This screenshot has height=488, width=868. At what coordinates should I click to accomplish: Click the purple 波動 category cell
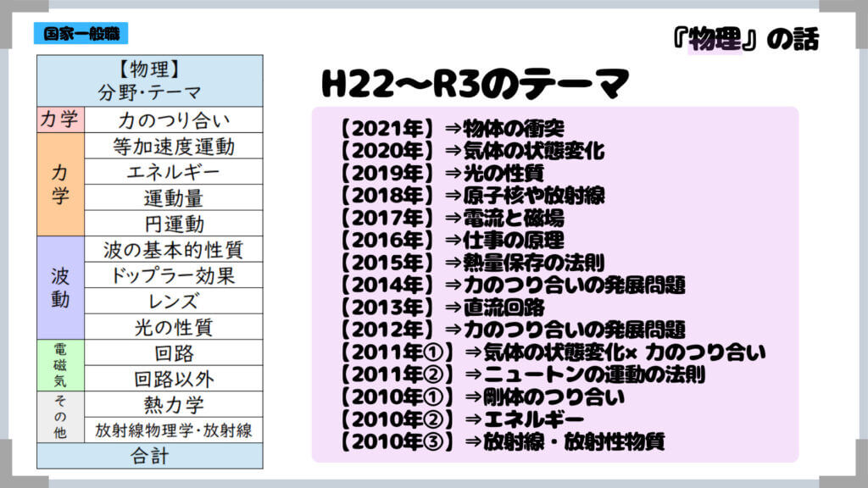[61, 288]
